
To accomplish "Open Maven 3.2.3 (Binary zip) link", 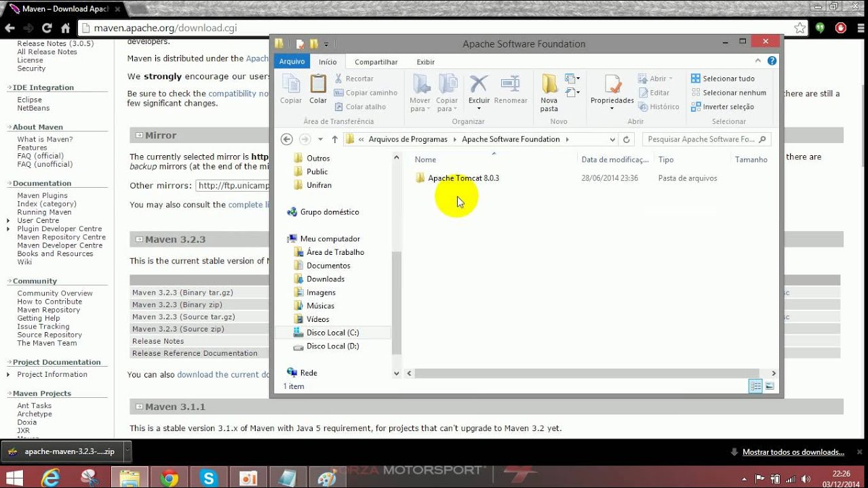I will (177, 305).
